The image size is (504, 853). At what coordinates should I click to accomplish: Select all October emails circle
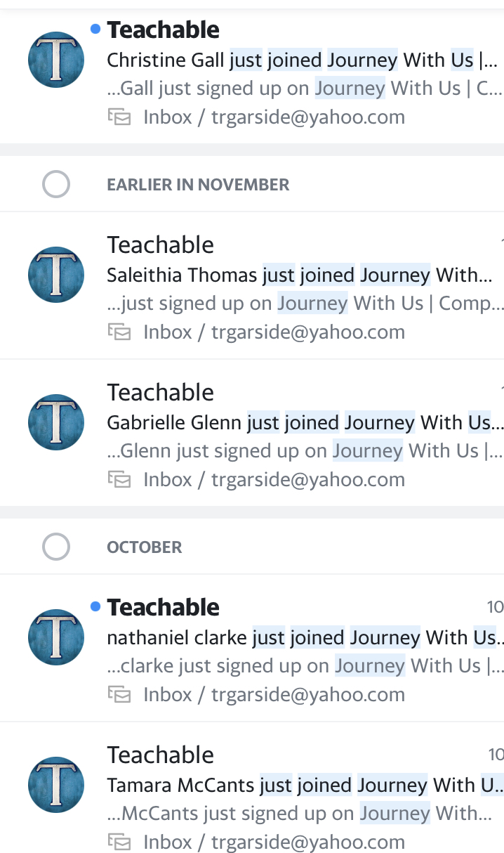[56, 547]
